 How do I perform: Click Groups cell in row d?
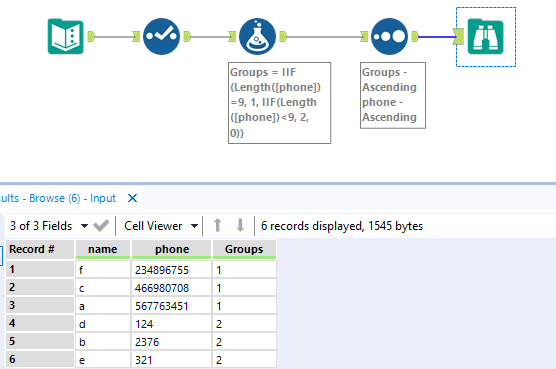[x=244, y=324]
